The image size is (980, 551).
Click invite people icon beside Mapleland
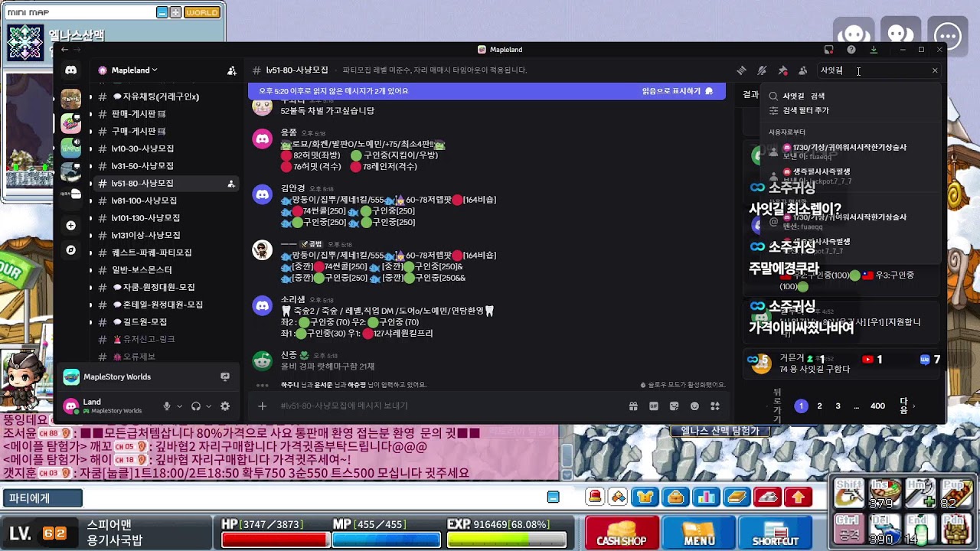pyautogui.click(x=232, y=70)
